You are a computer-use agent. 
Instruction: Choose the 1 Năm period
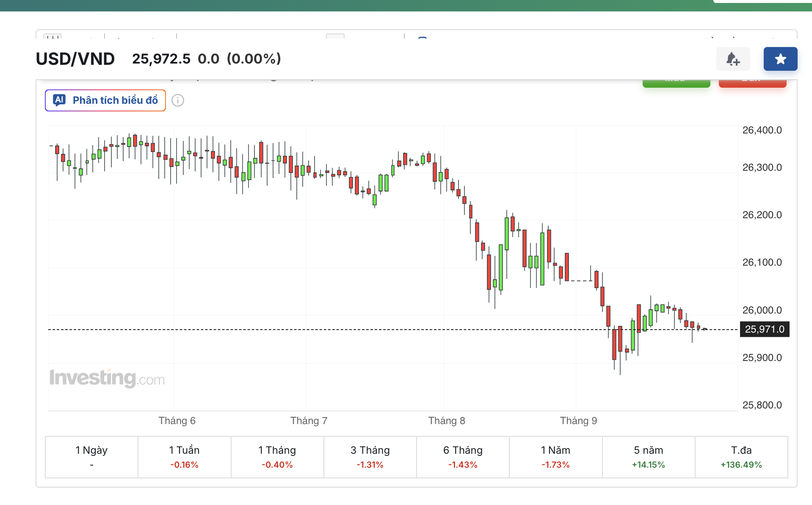point(555,457)
